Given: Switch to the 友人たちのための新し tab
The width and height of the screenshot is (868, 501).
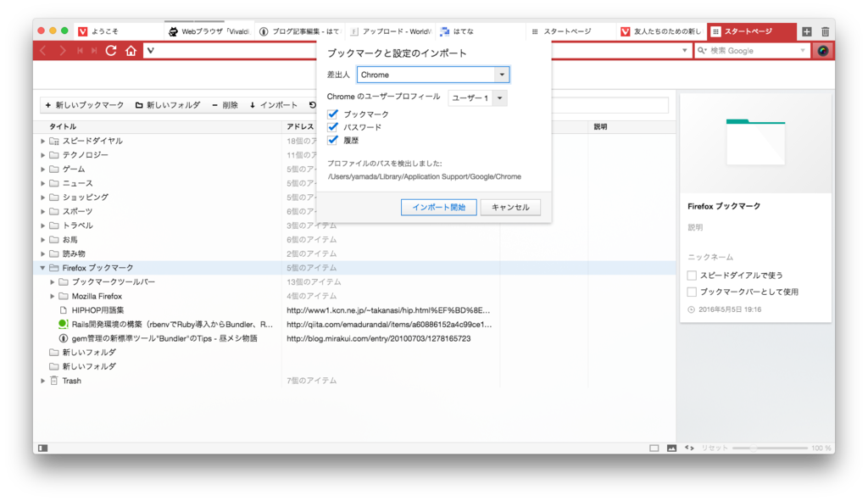Looking at the screenshot, I should pos(661,31).
